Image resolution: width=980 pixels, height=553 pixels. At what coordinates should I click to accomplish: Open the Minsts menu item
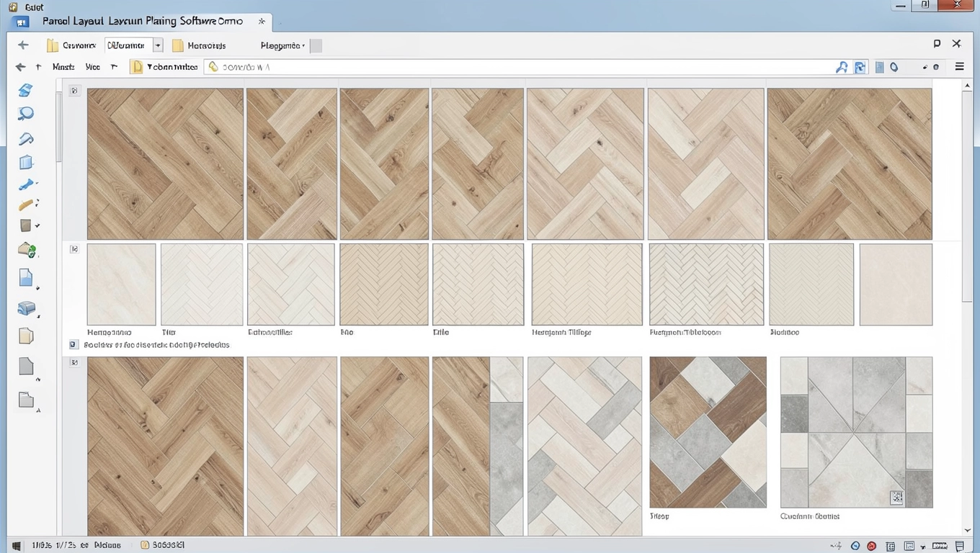pyautogui.click(x=63, y=67)
